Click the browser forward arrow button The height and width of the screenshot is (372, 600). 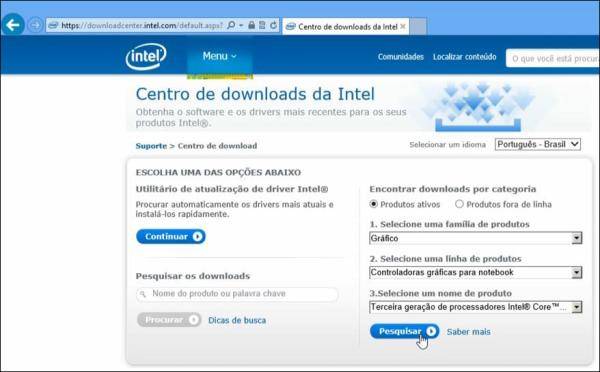pyautogui.click(x=35, y=25)
